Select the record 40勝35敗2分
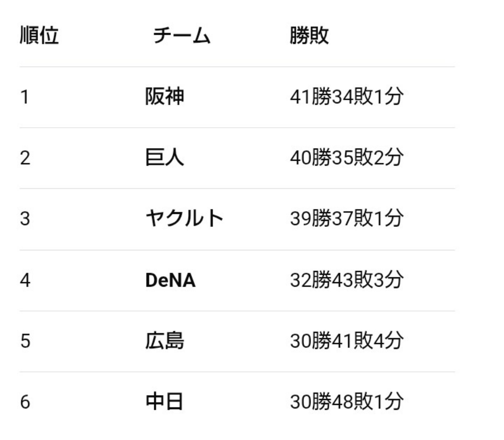504x440 pixels. (346, 157)
